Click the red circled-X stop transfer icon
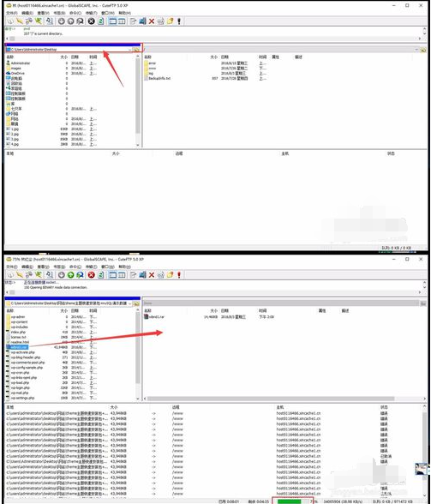Image resolution: width=437 pixels, height=504 pixels. [x=91, y=275]
